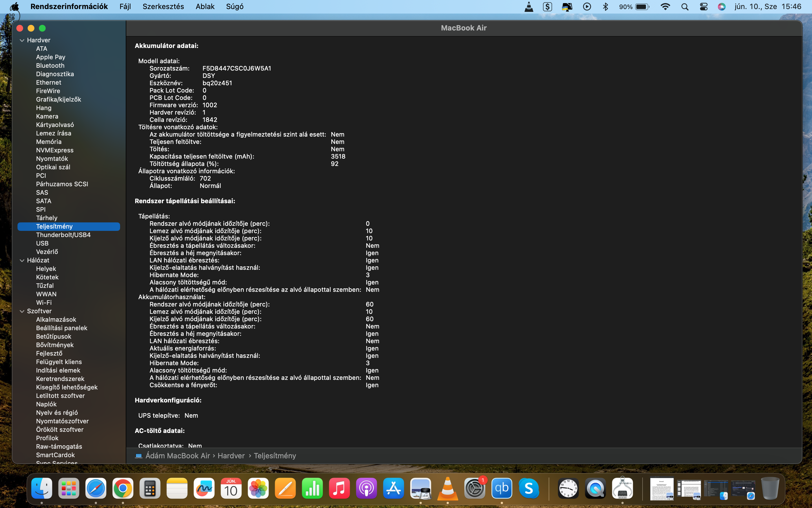812x508 pixels.
Task: Select Thunderbolt/USB4 in the sidebar
Action: pos(63,235)
